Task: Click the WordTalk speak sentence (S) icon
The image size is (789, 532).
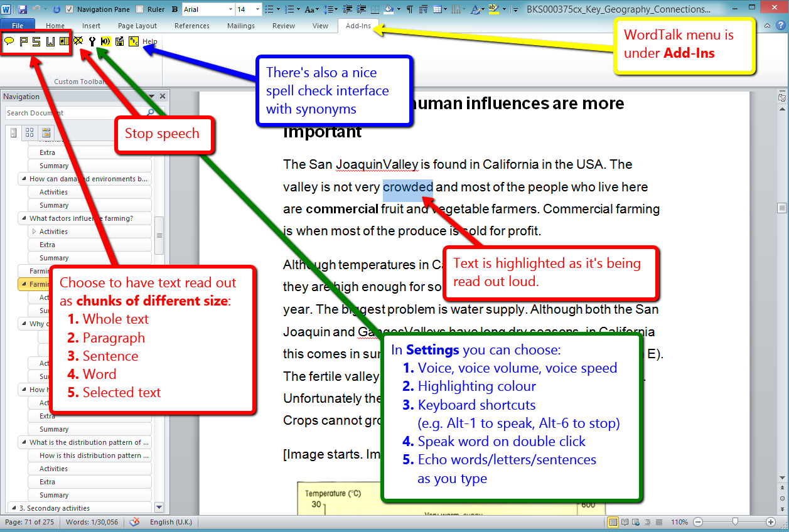Action: click(36, 42)
